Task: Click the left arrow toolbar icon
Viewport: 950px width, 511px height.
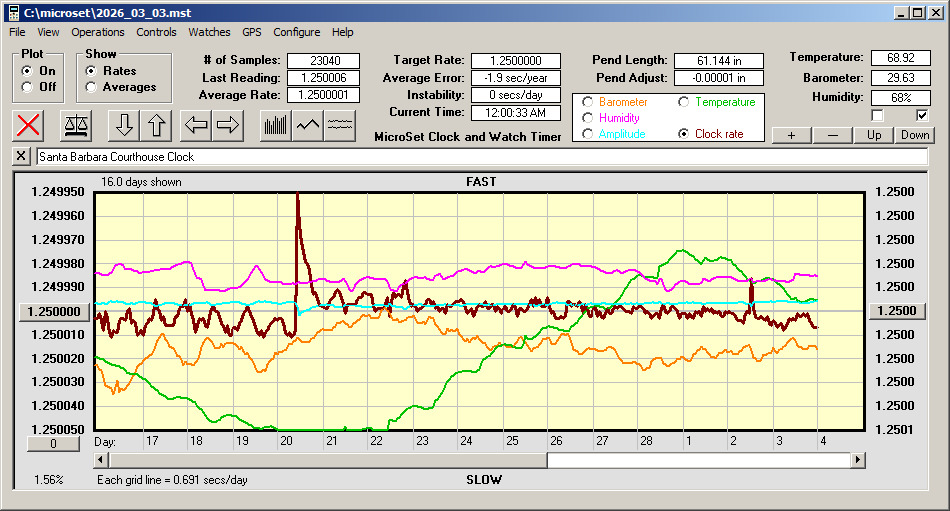Action: point(197,125)
